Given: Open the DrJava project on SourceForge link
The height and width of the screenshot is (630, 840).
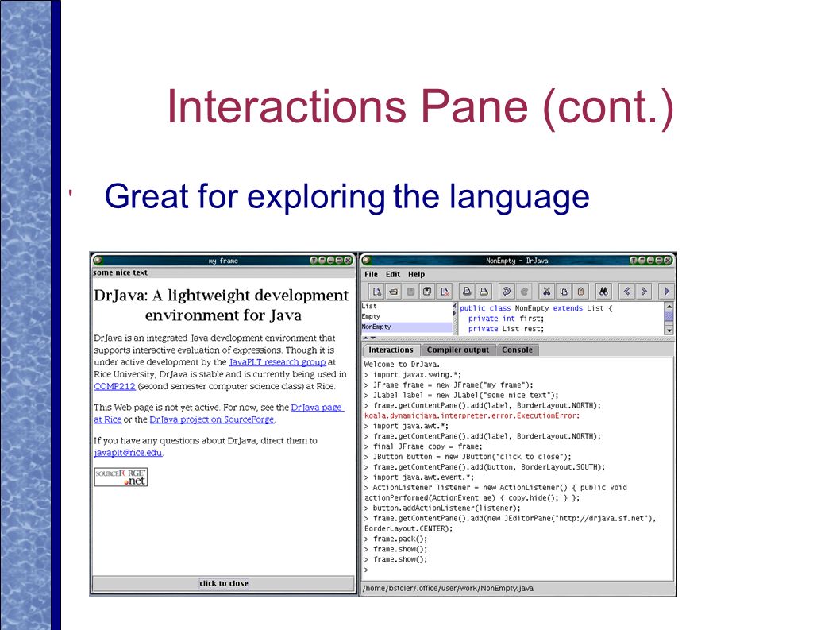Looking at the screenshot, I should (x=212, y=419).
